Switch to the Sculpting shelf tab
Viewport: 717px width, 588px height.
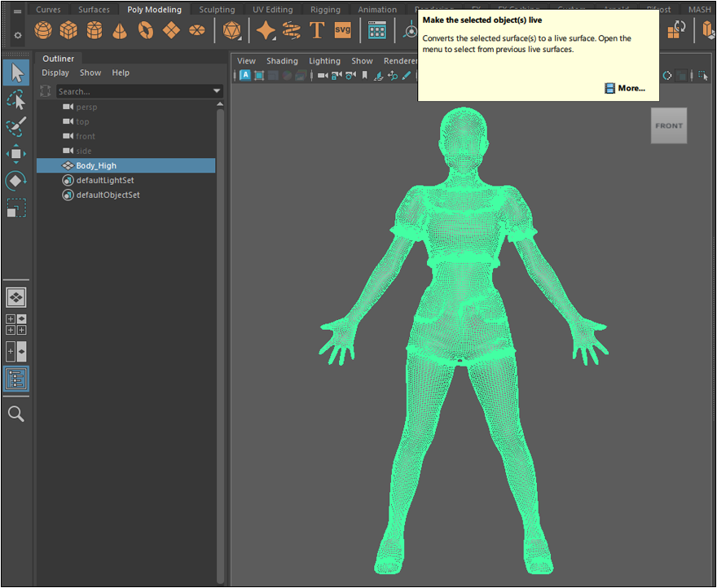point(217,10)
